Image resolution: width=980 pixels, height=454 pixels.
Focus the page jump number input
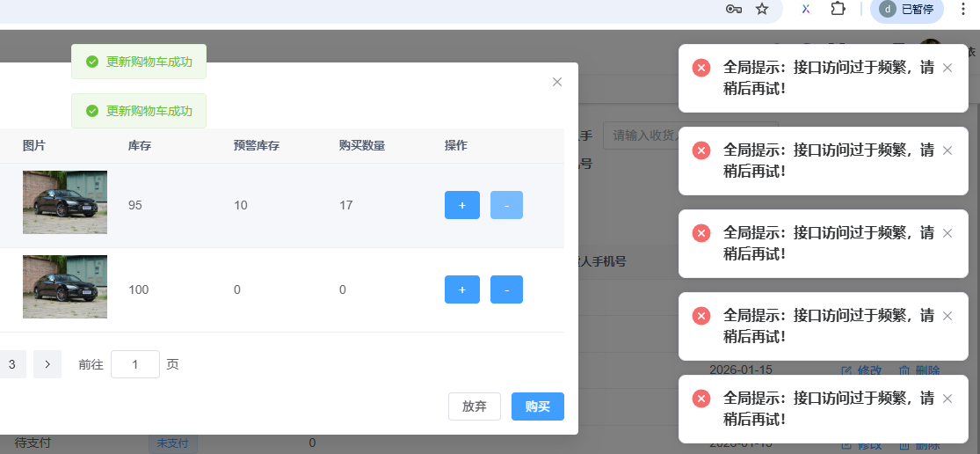pyautogui.click(x=135, y=363)
